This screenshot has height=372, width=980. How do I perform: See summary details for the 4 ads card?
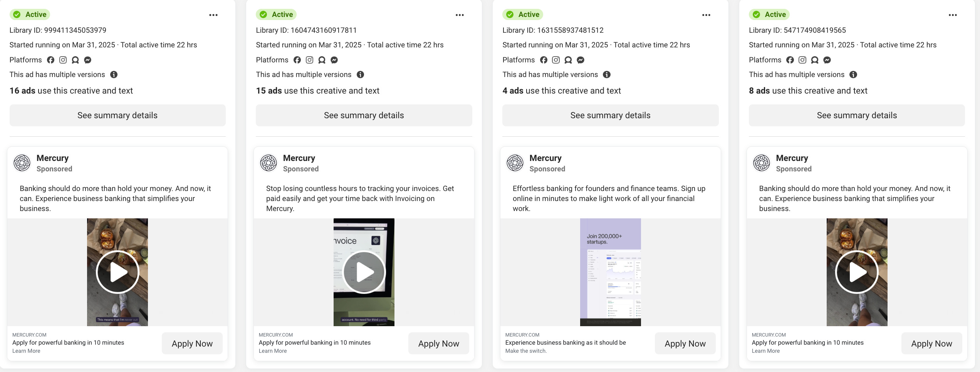[x=611, y=115]
